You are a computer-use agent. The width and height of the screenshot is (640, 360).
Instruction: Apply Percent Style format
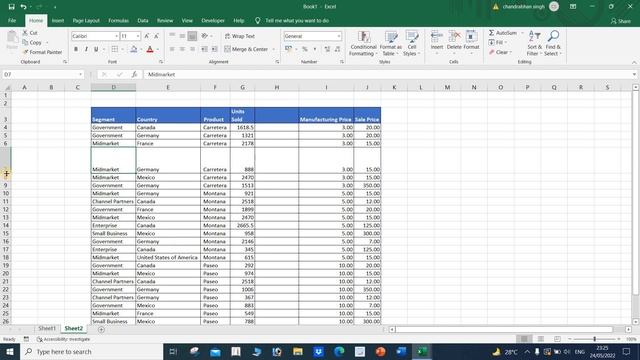(x=304, y=49)
